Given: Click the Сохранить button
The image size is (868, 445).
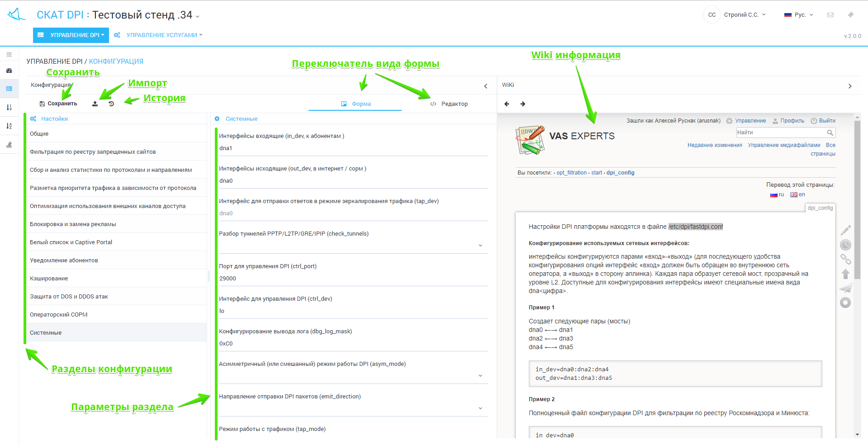Looking at the screenshot, I should [x=58, y=104].
